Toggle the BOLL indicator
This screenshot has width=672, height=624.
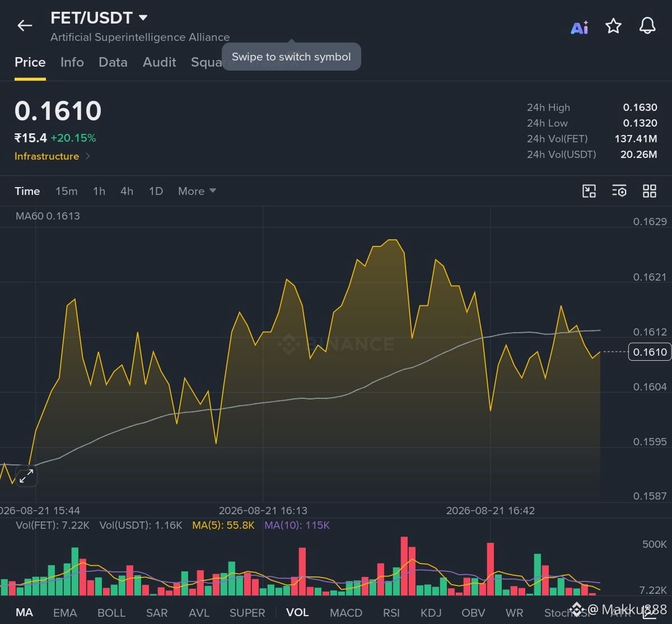point(111,612)
